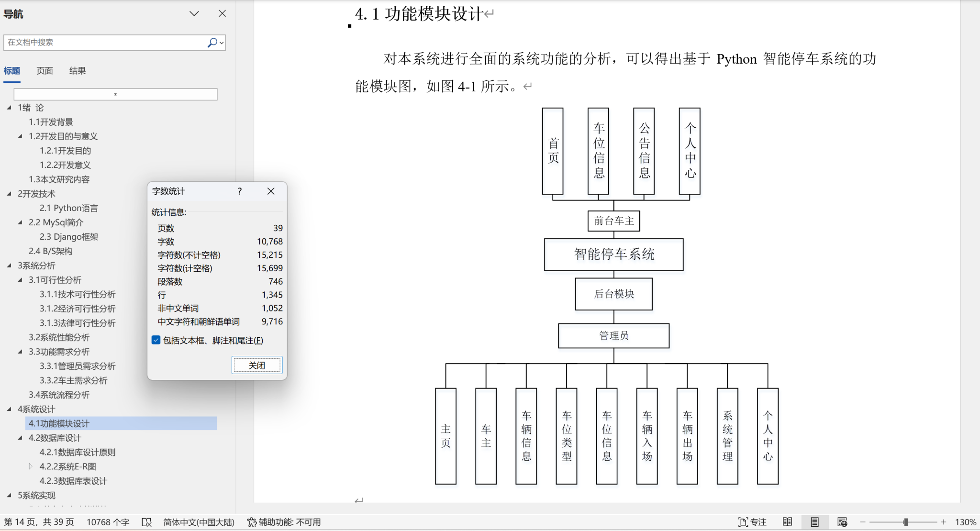Screen dimensions: 980x531
Task: Switch to Focus mode in status bar
Action: coord(752,522)
